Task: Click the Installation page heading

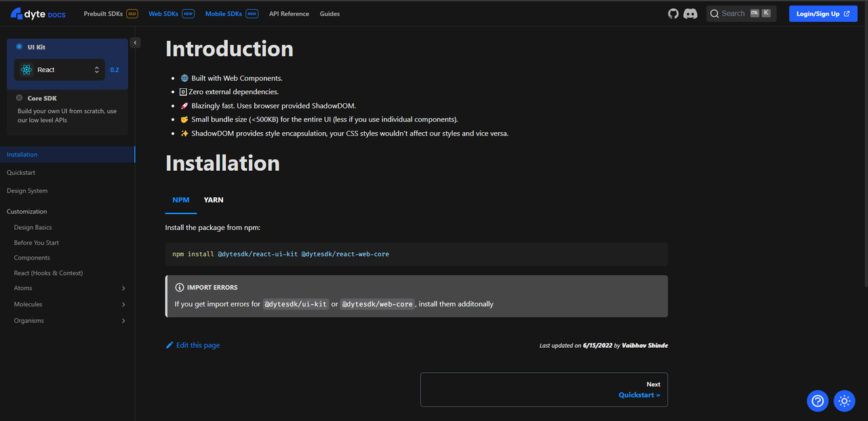Action: click(x=222, y=163)
